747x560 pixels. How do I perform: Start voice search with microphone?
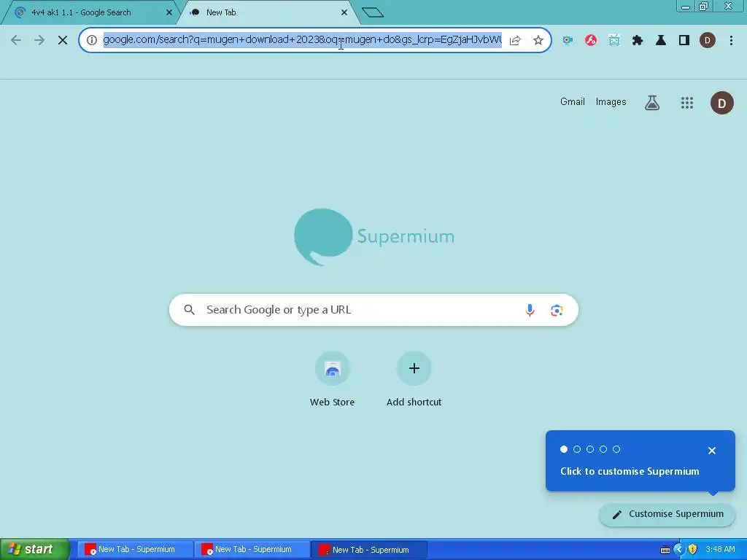[530, 311]
